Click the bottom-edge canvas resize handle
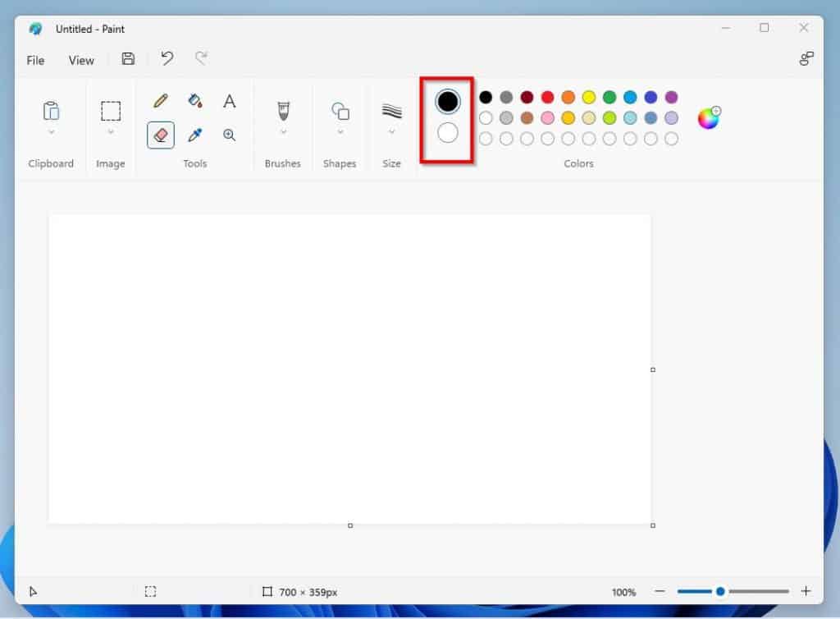The image size is (840, 619). coord(350,525)
